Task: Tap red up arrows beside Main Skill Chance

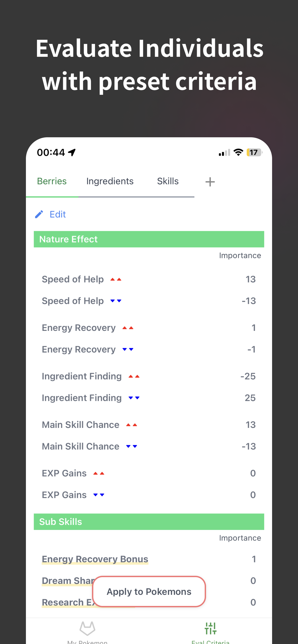Action: click(132, 425)
